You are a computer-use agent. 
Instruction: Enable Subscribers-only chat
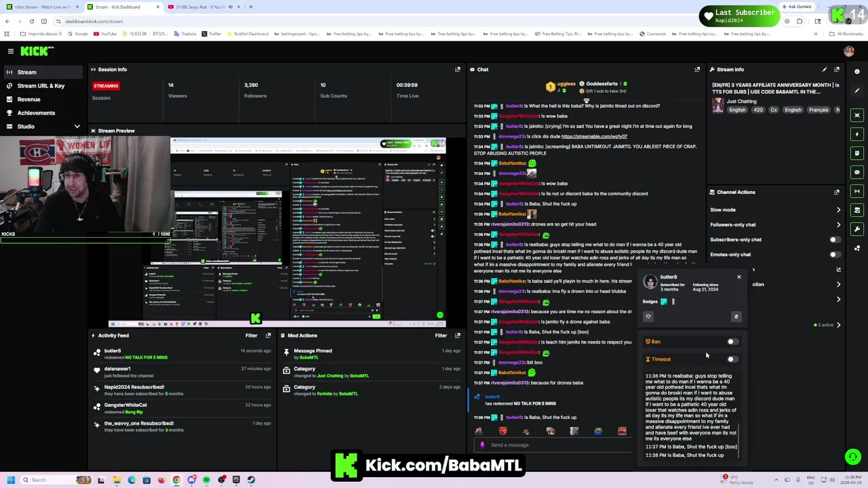click(x=835, y=239)
